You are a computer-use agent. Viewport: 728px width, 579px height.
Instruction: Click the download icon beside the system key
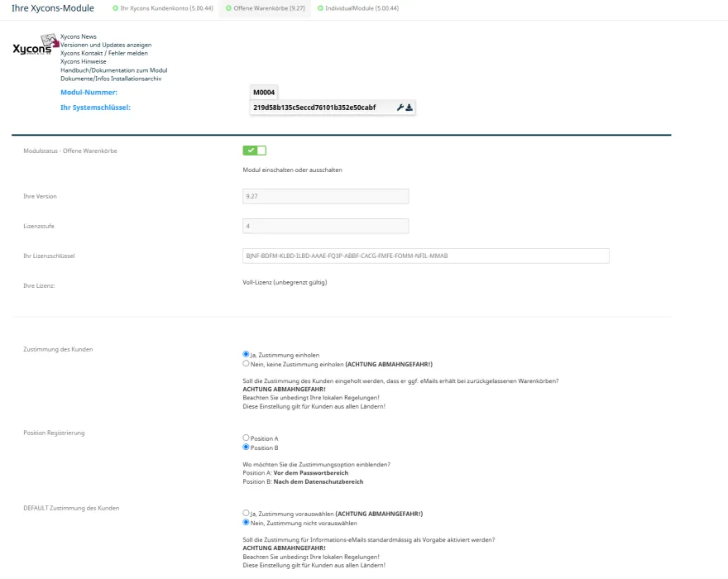coord(409,108)
